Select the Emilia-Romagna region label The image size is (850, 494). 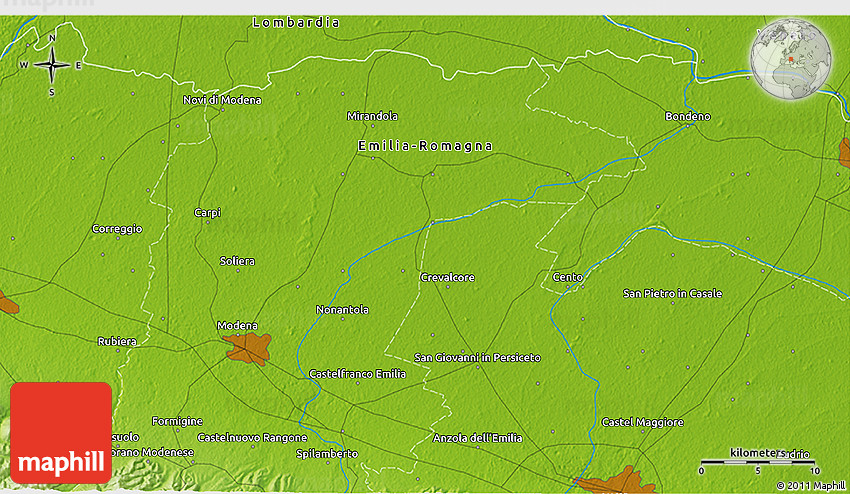pos(425,146)
